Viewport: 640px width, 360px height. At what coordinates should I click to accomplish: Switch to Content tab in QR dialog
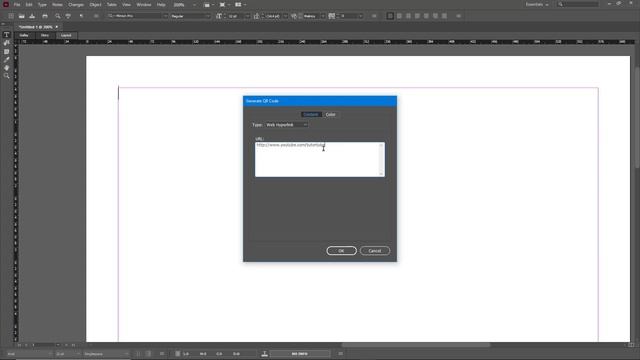[311, 115]
